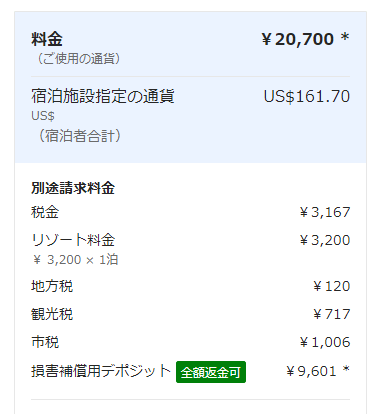Click the 別途請求料金 section heading
Viewport: 381px width, 414px height.
pyautogui.click(x=73, y=188)
